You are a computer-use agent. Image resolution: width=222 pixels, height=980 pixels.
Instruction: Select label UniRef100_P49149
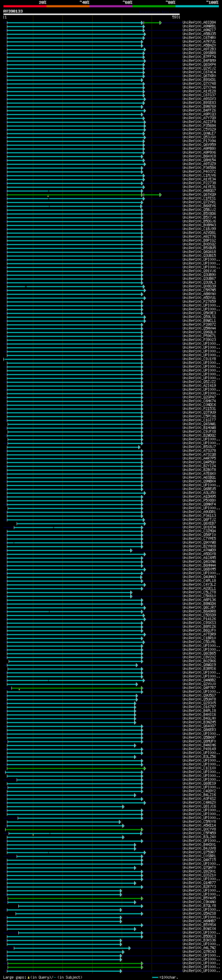point(199,749)
